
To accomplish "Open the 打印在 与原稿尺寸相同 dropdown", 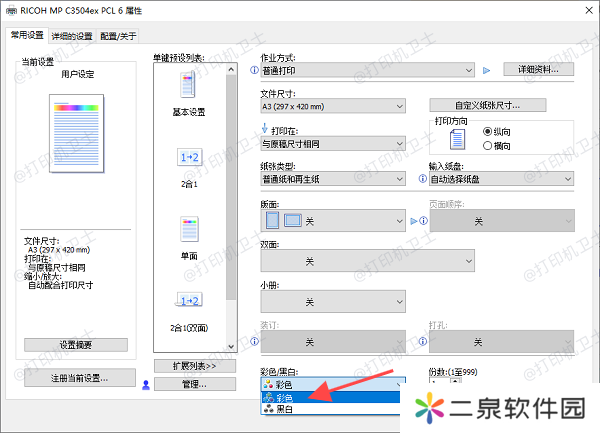I will pyautogui.click(x=333, y=144).
